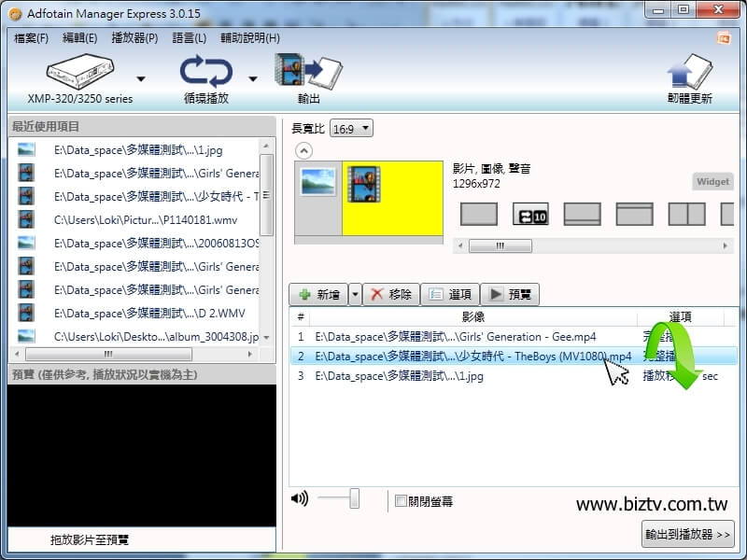Click the layout templates scrollbar right arrow

[x=726, y=245]
